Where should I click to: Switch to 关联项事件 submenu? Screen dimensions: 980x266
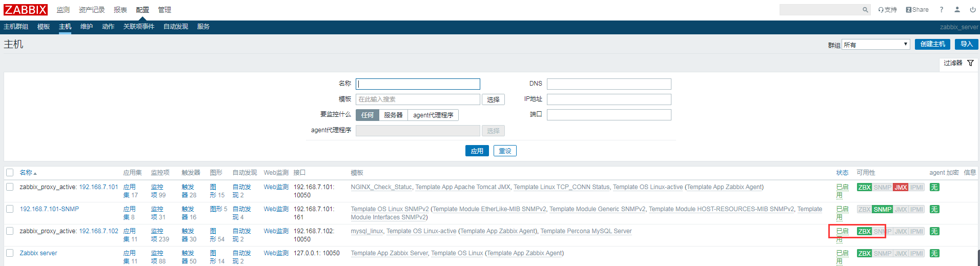pyautogui.click(x=139, y=27)
